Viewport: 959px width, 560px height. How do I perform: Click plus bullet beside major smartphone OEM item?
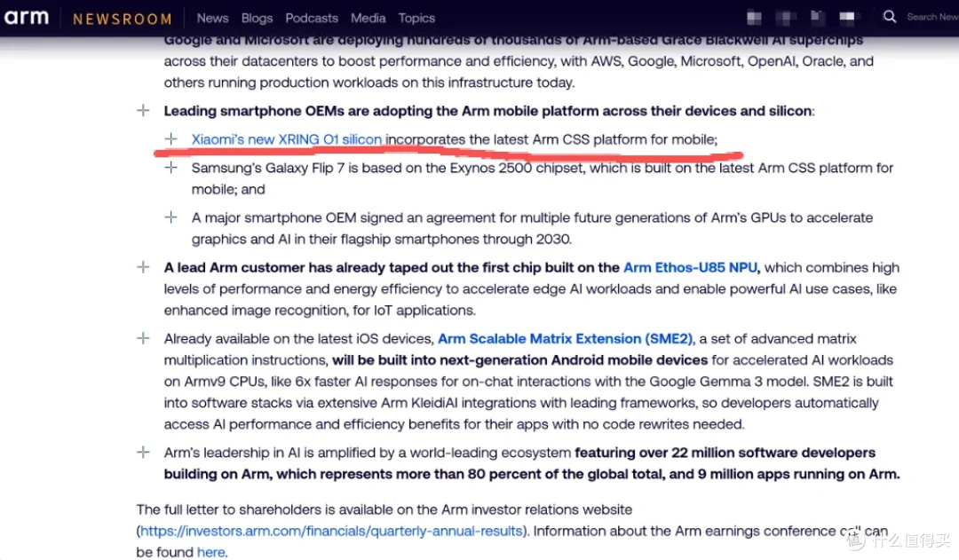point(171,217)
